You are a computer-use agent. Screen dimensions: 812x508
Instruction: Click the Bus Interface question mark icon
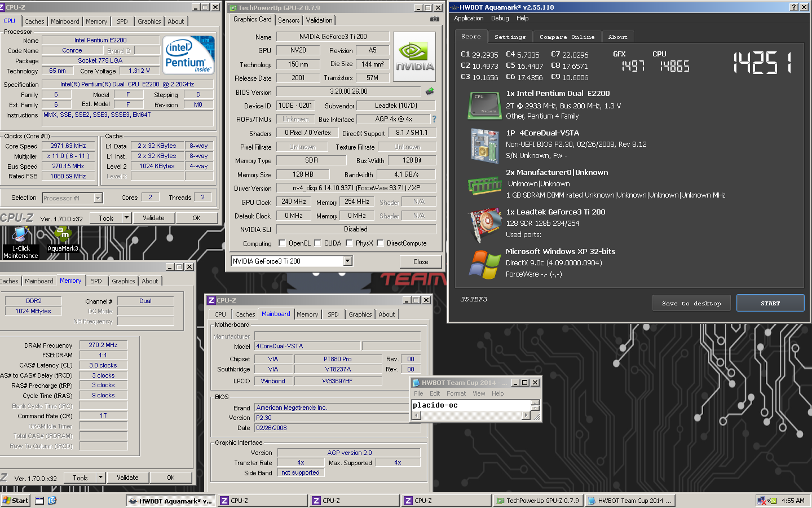[434, 119]
